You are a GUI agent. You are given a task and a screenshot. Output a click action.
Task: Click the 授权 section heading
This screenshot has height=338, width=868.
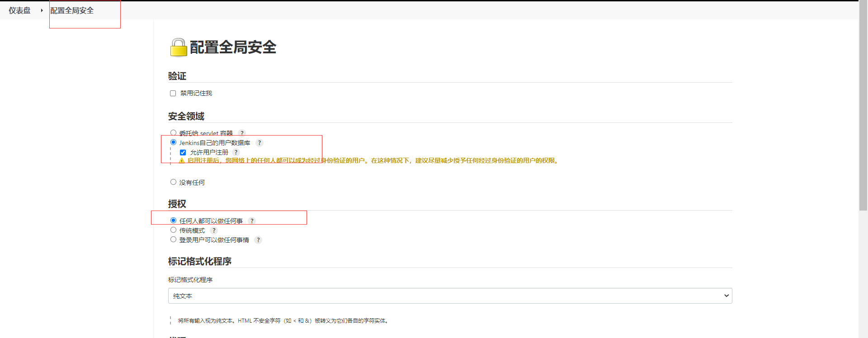point(177,204)
